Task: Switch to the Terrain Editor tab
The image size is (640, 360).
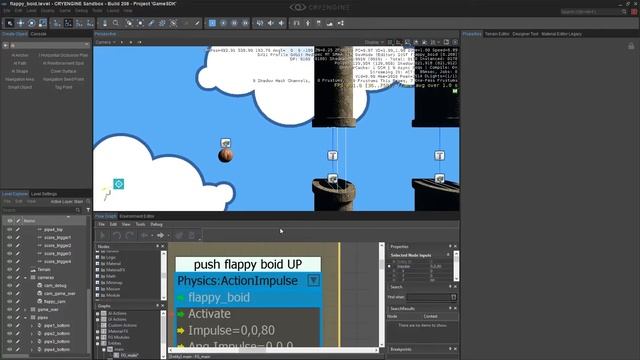Action: [x=497, y=34]
